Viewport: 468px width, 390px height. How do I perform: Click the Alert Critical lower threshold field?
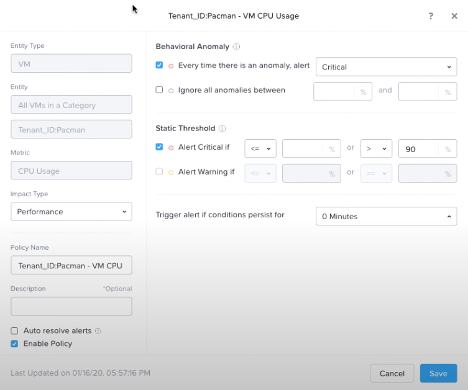pyautogui.click(x=311, y=149)
